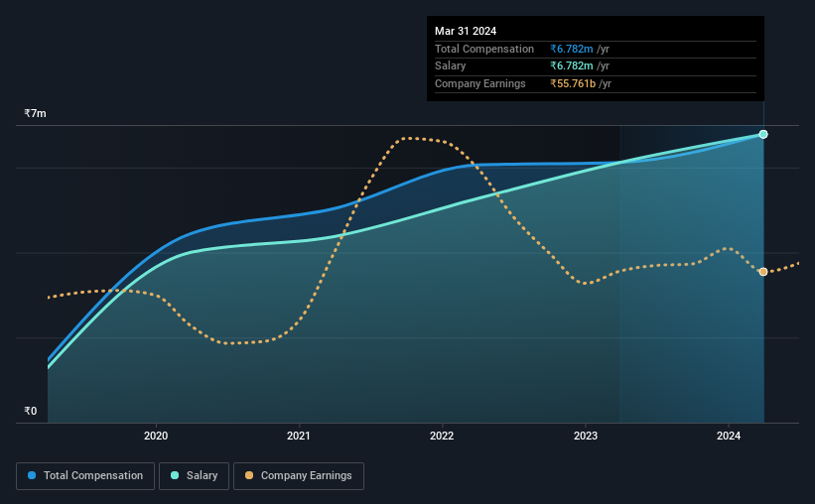
Task: Click the 2020 x-axis label
Action: (156, 436)
